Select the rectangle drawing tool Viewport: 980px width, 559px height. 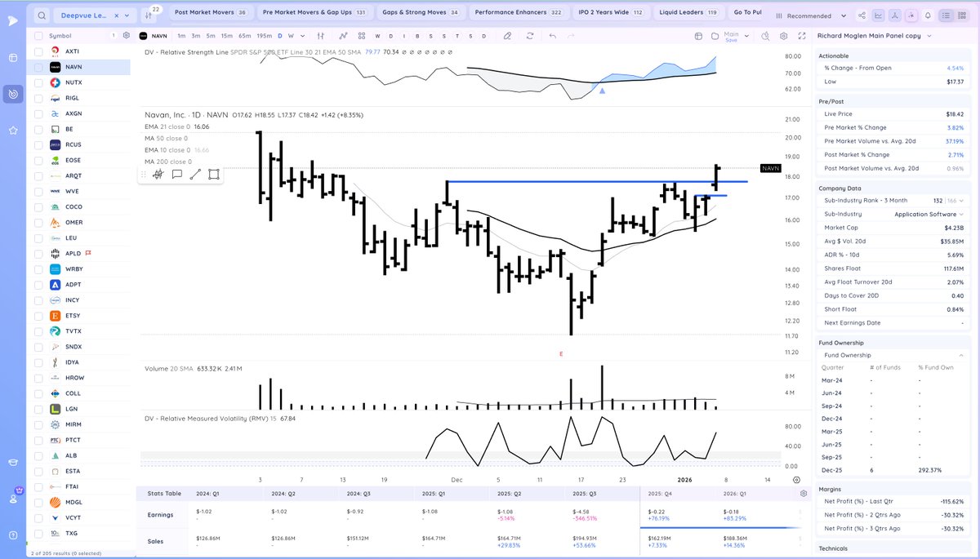pyautogui.click(x=214, y=174)
